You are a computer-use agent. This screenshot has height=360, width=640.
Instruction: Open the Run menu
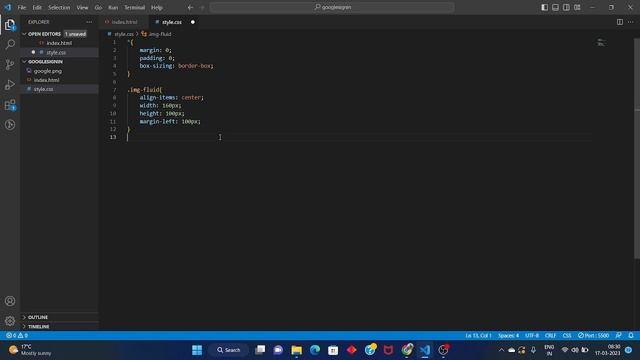[113, 7]
